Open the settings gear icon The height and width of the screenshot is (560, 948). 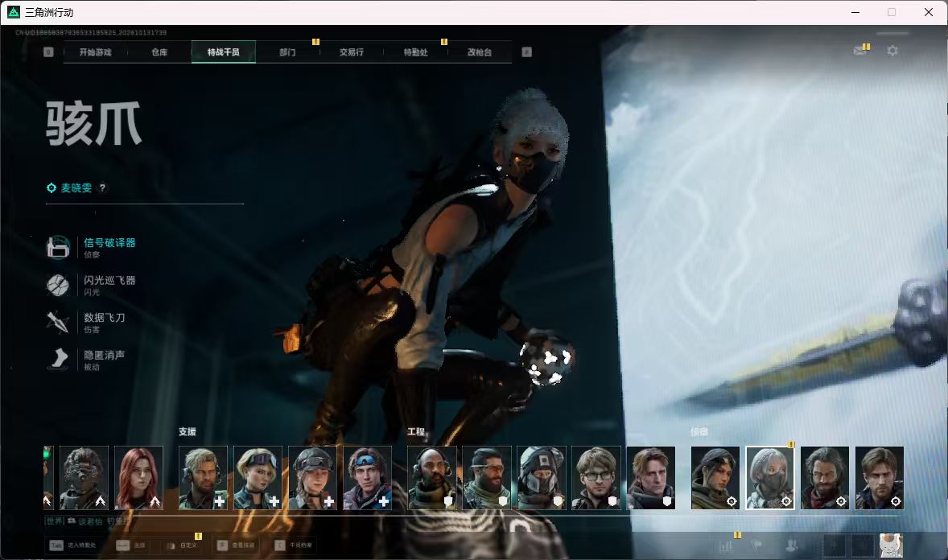[892, 51]
